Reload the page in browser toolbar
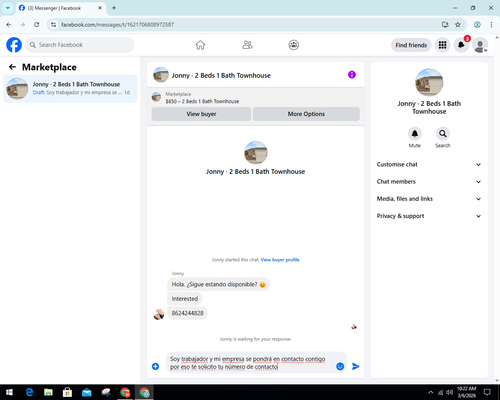Viewport: 500px width, 400px height. click(37, 24)
